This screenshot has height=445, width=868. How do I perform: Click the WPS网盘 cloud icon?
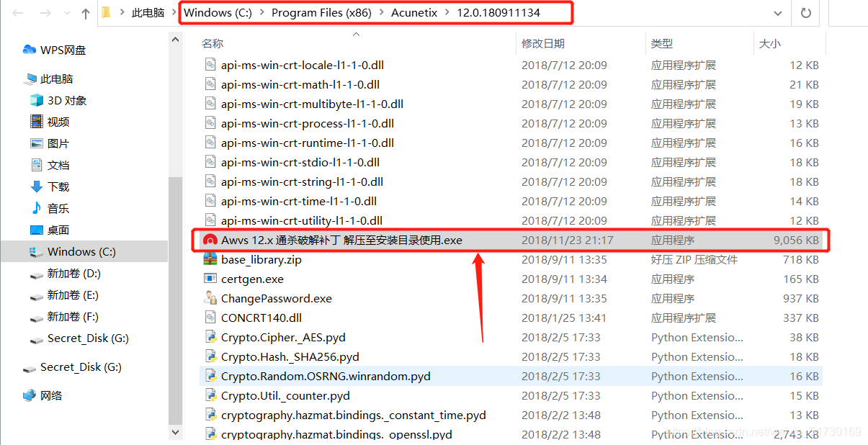point(30,50)
